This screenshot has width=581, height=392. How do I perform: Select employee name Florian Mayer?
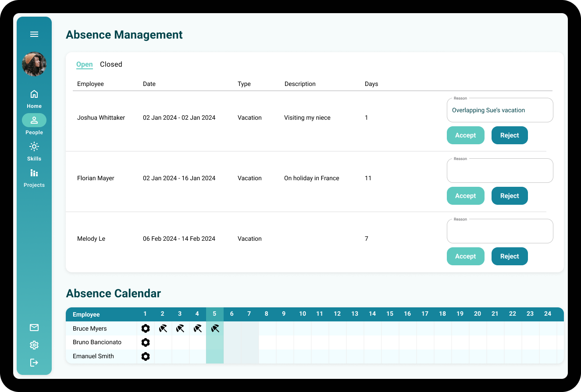click(96, 178)
